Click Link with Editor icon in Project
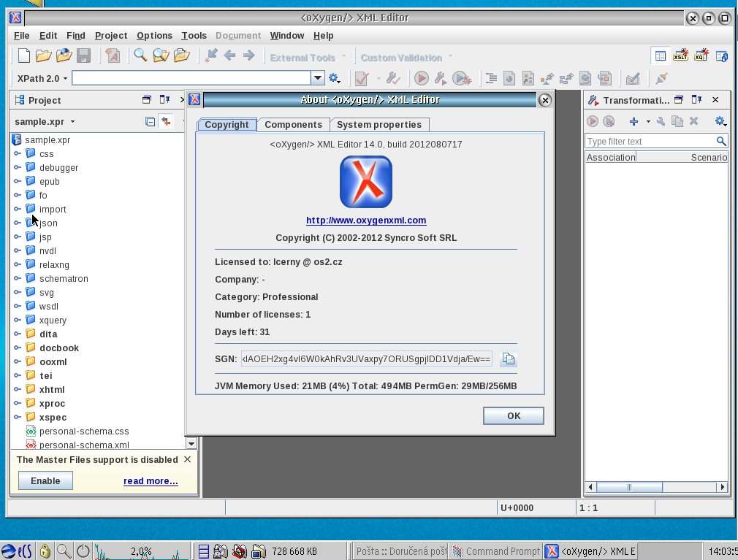Image resolution: width=738 pixels, height=560 pixels. 166,121
